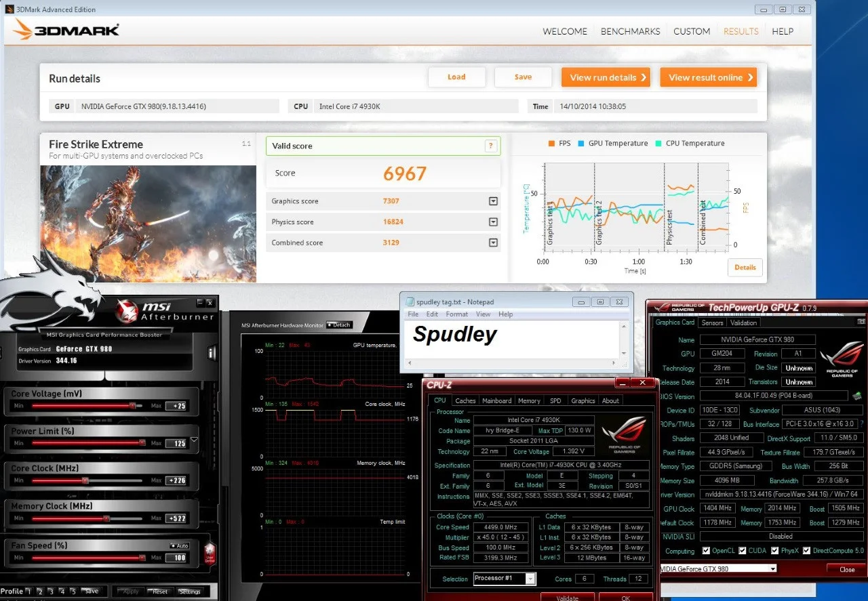Click the Detach button in Hardware Monitor

(339, 325)
